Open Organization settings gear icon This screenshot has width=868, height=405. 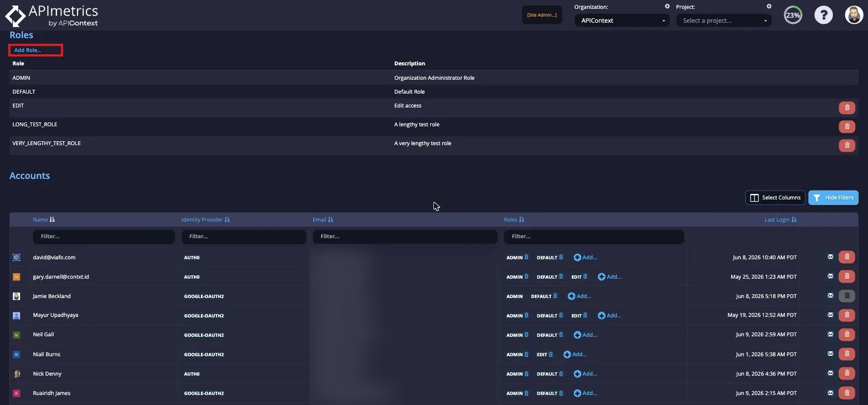667,7
